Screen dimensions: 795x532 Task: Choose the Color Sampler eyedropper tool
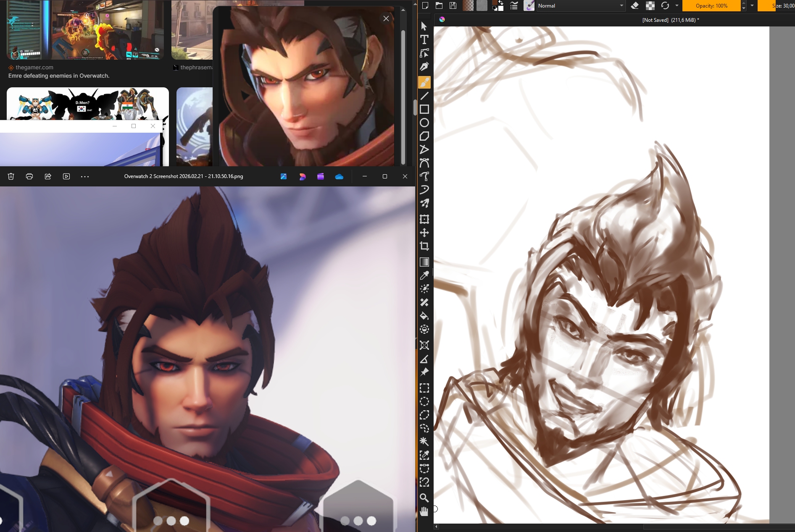(x=424, y=276)
